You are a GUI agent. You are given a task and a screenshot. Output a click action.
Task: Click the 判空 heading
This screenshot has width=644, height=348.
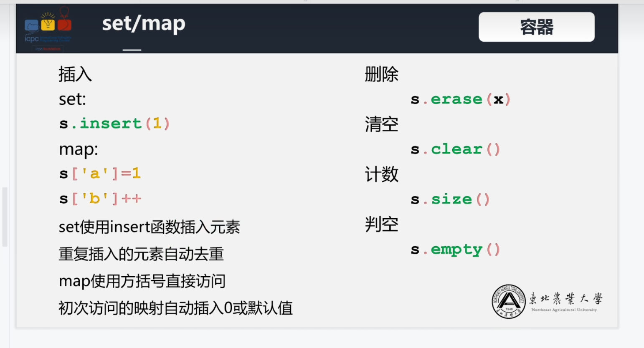click(381, 224)
